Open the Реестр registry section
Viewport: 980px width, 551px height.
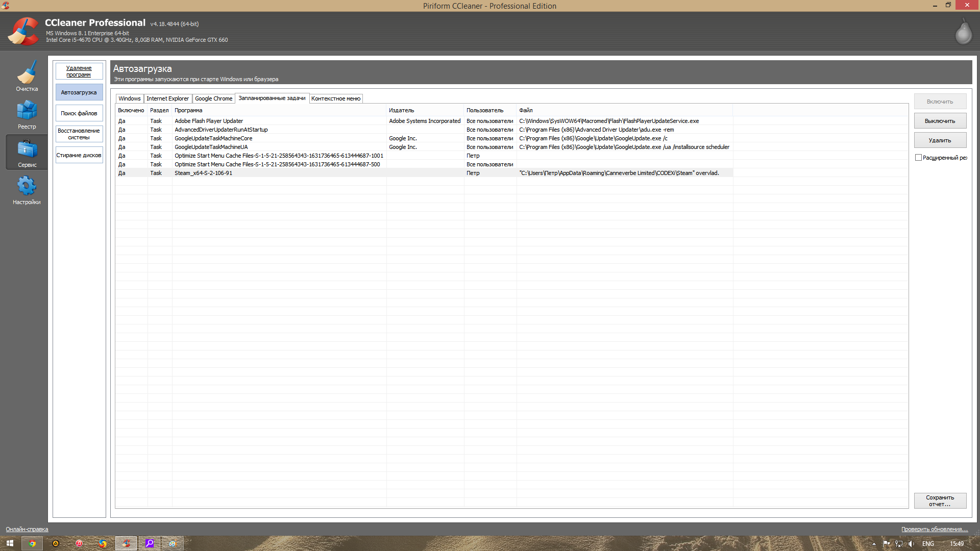click(27, 114)
